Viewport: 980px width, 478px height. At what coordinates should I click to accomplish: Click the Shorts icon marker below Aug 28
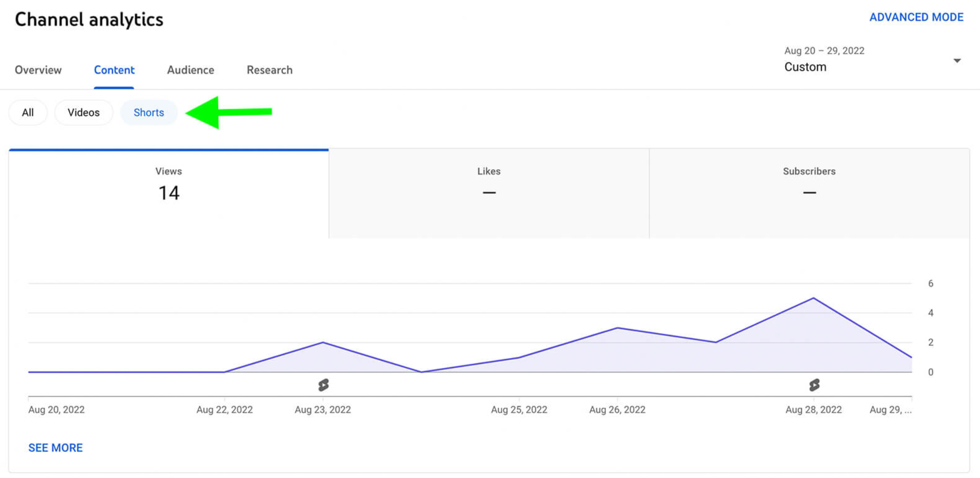click(x=814, y=385)
